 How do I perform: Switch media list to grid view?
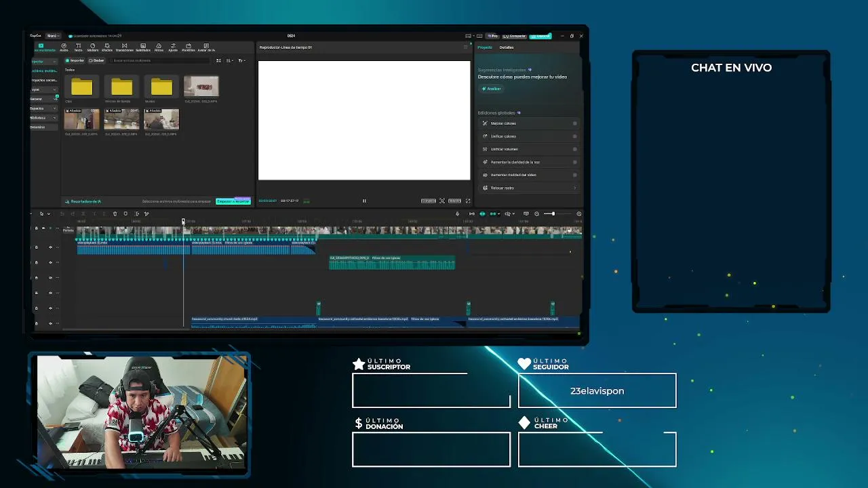pyautogui.click(x=218, y=60)
